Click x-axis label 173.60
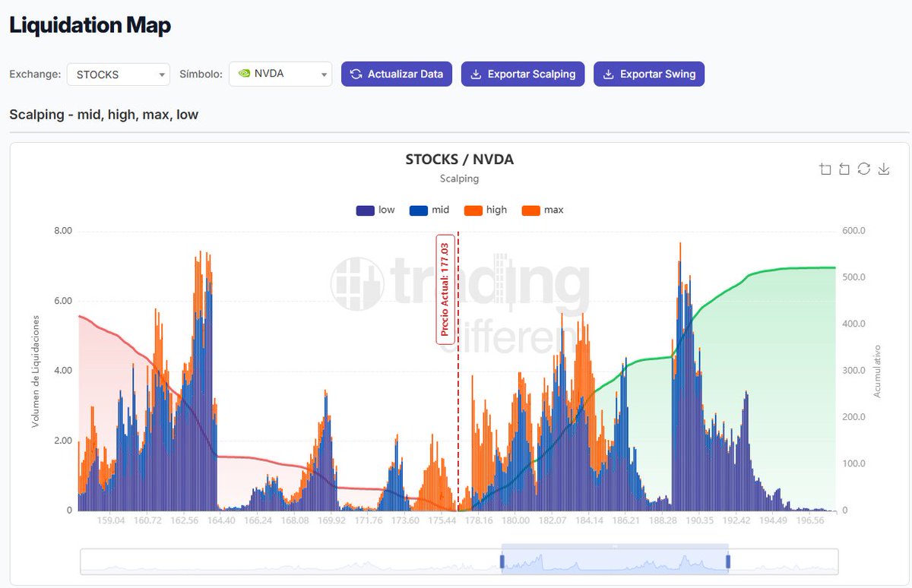The height and width of the screenshot is (588, 912). click(405, 520)
